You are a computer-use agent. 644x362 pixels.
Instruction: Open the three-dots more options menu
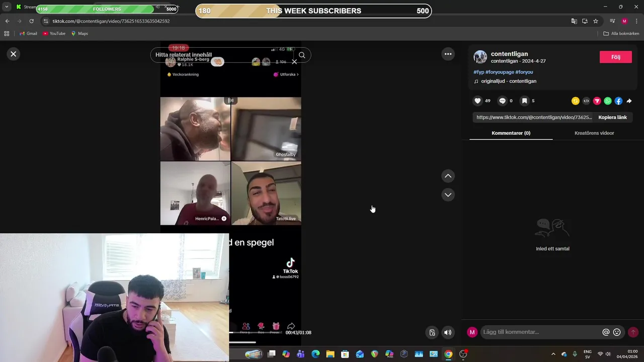448,54
